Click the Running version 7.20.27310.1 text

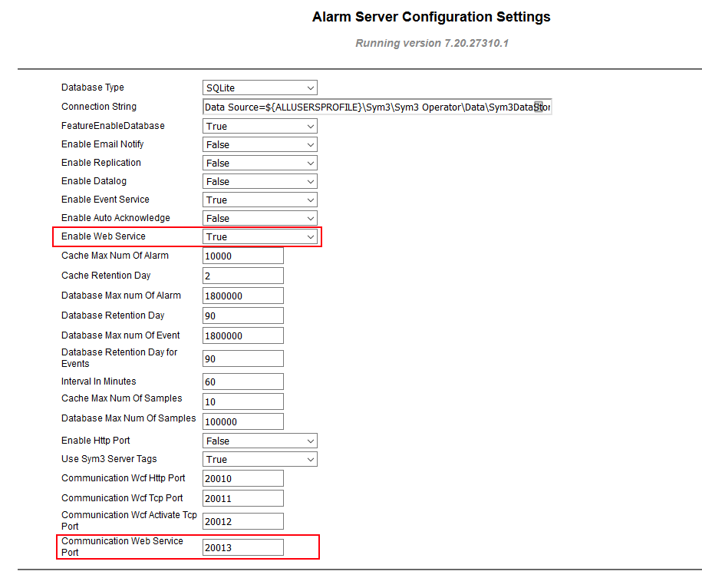432,44
